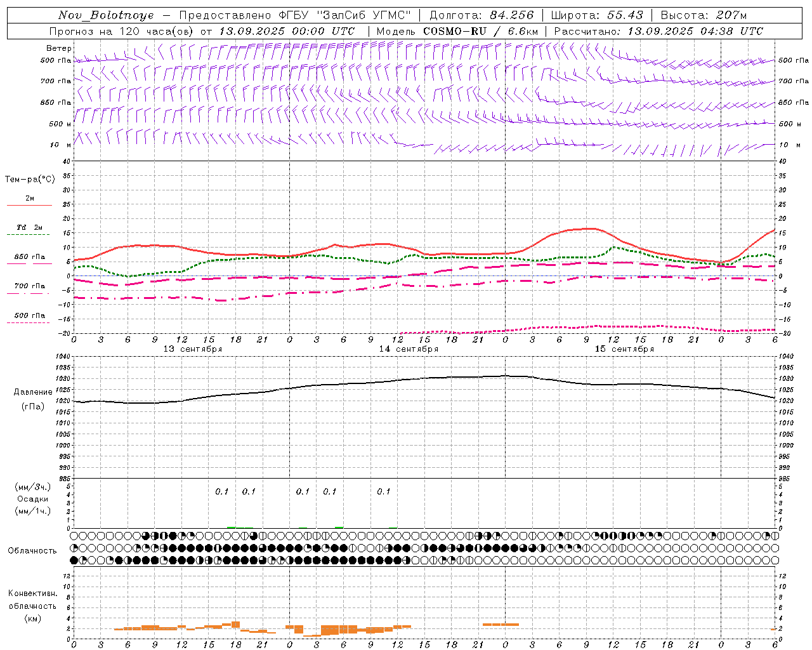Click the 'Осадки' precipitation label
The height and width of the screenshot is (650, 812).
pos(33,499)
